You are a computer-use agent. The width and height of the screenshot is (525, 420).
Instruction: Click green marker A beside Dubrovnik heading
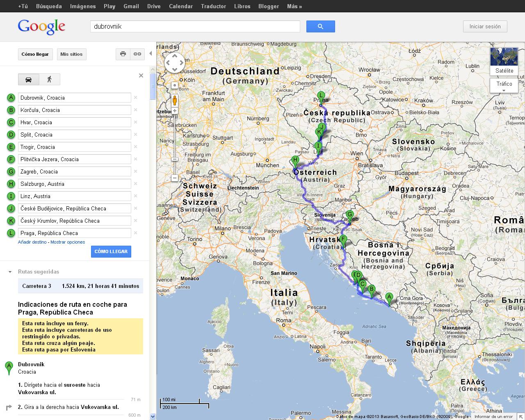tap(9, 368)
